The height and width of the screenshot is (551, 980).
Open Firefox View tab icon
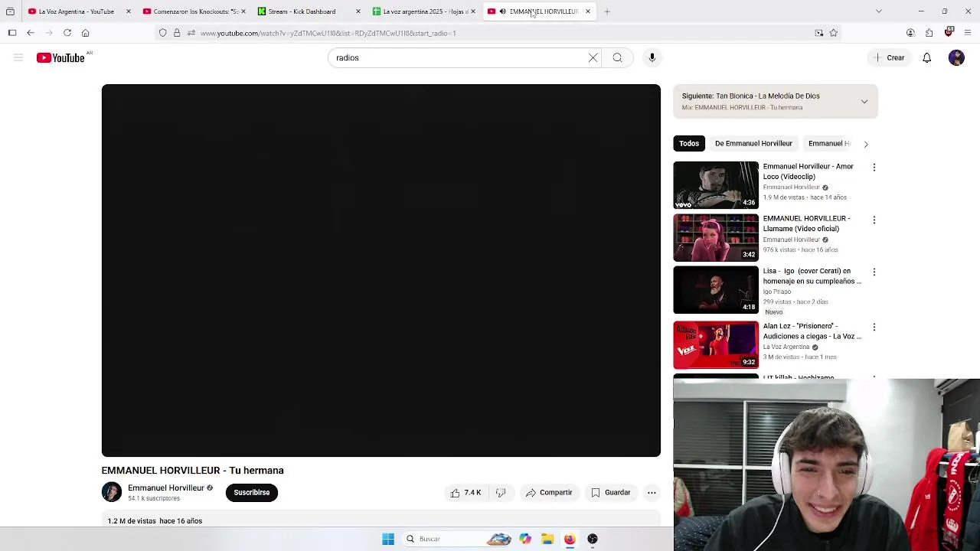(x=10, y=11)
